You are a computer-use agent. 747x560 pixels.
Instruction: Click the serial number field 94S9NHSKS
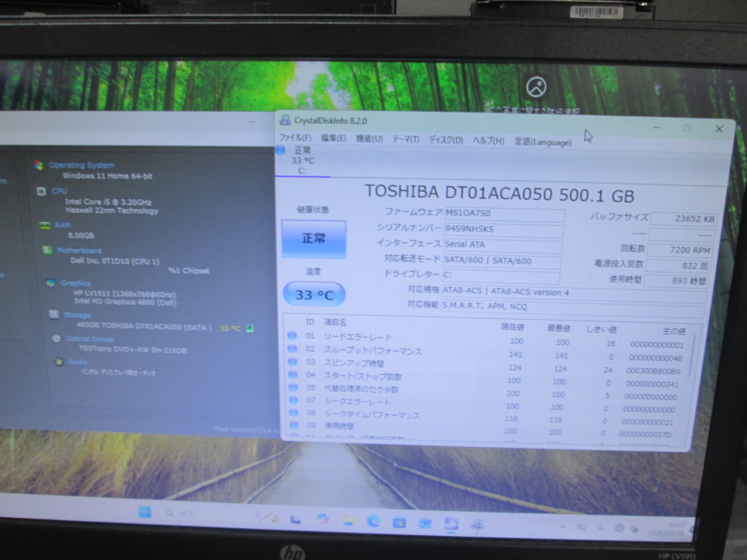[503, 229]
